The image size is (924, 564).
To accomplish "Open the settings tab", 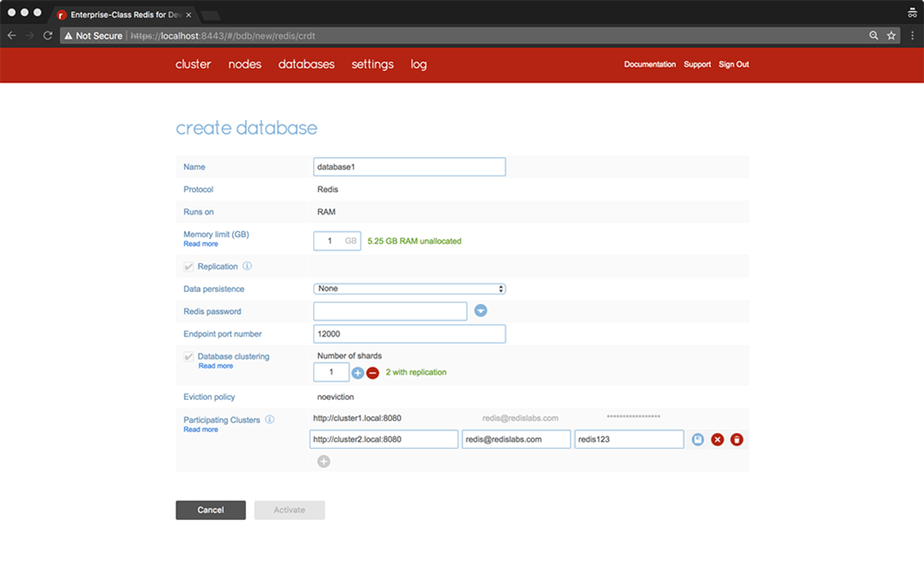I will pos(372,64).
